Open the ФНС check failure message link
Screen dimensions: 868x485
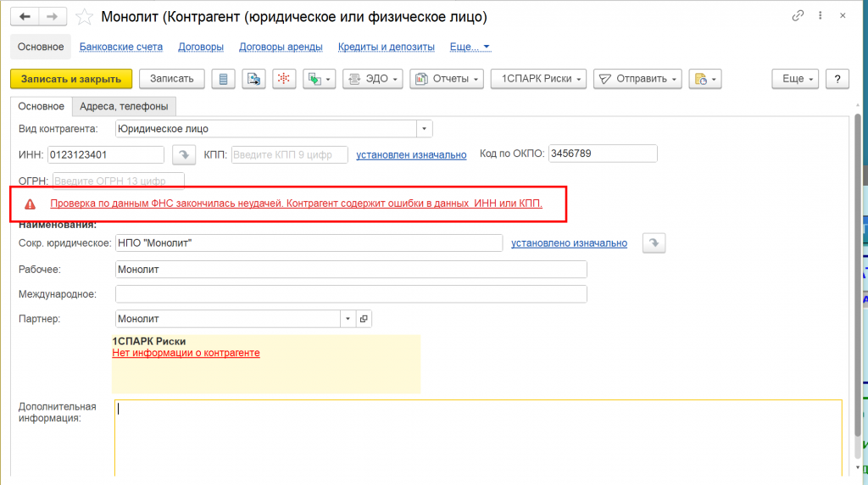pyautogui.click(x=296, y=203)
